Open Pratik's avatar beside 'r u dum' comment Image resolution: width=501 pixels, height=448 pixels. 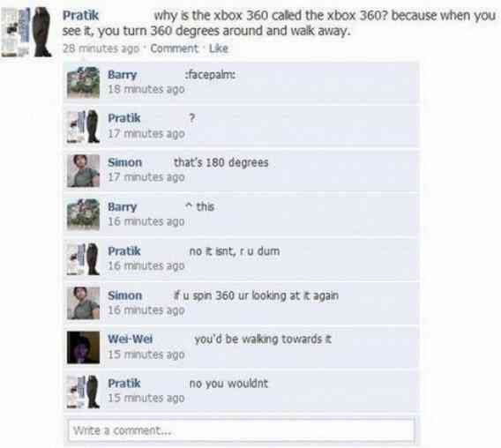tap(84, 258)
